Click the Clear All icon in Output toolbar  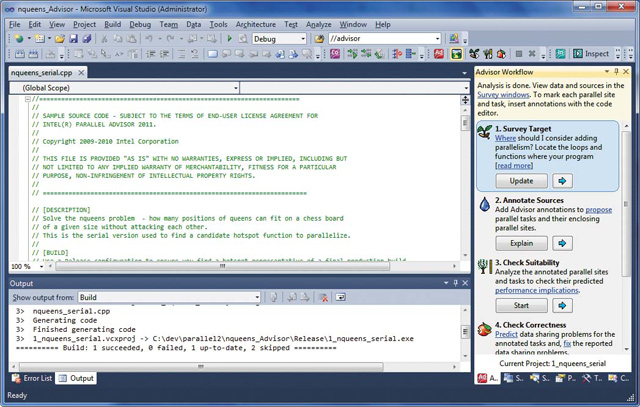click(x=323, y=297)
